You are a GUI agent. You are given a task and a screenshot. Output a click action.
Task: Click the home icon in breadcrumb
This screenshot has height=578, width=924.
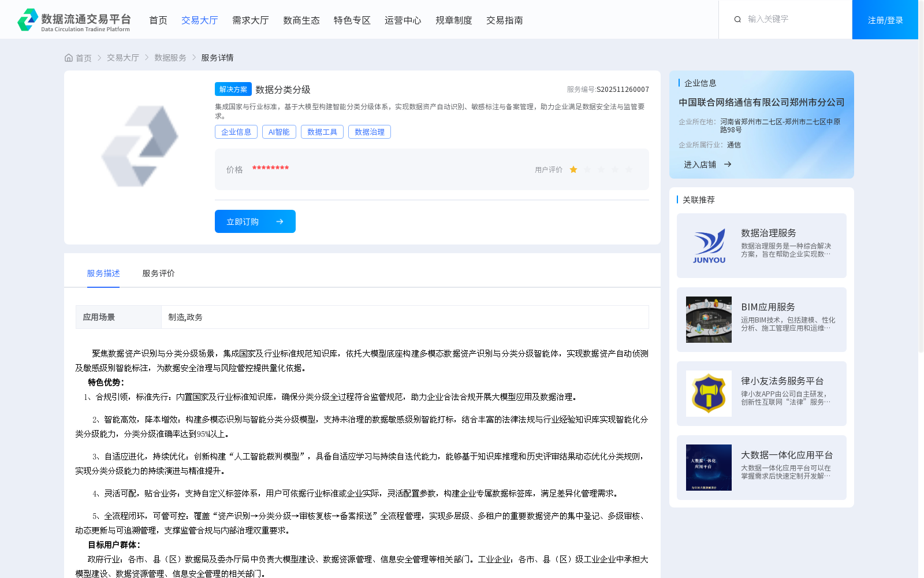(x=69, y=58)
